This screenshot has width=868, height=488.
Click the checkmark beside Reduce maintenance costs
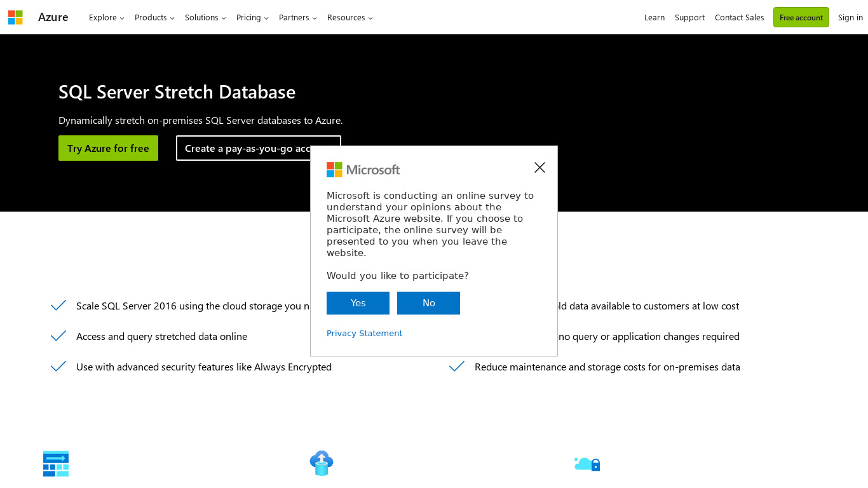pos(457,367)
